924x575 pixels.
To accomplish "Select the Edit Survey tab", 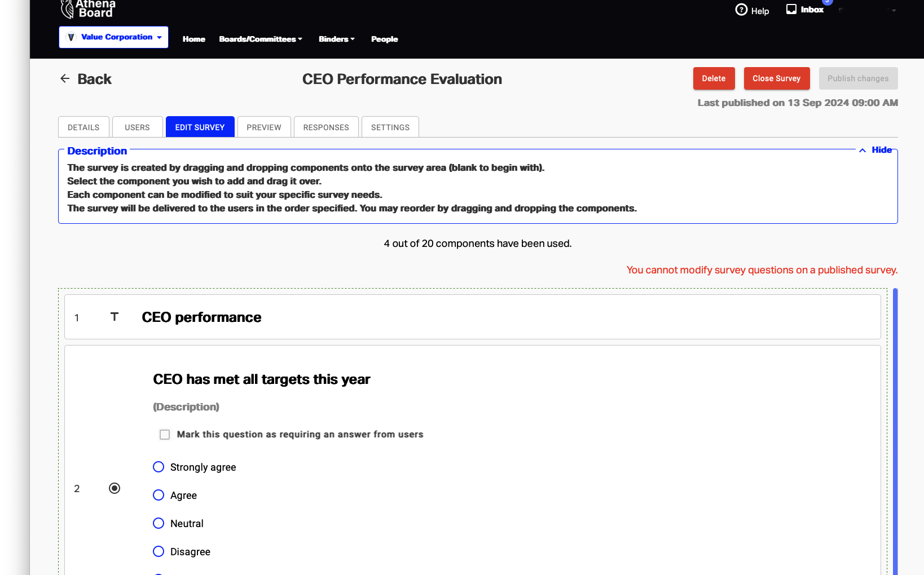I will [200, 127].
